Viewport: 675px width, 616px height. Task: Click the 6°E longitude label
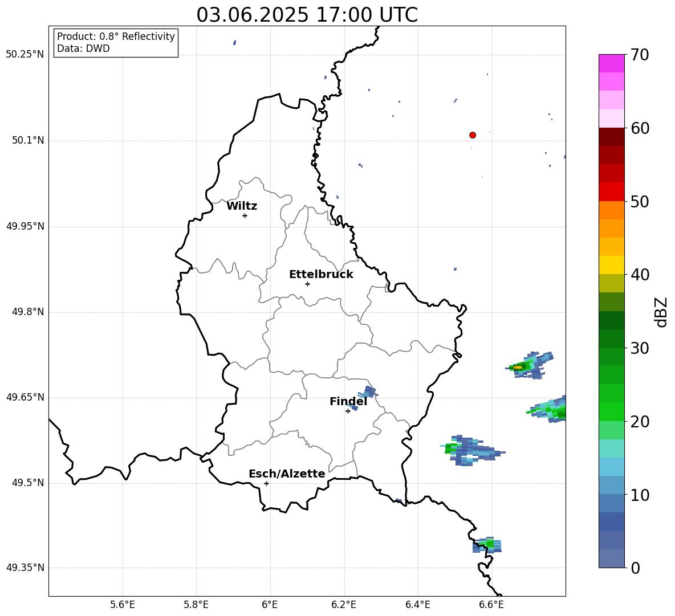point(270,605)
